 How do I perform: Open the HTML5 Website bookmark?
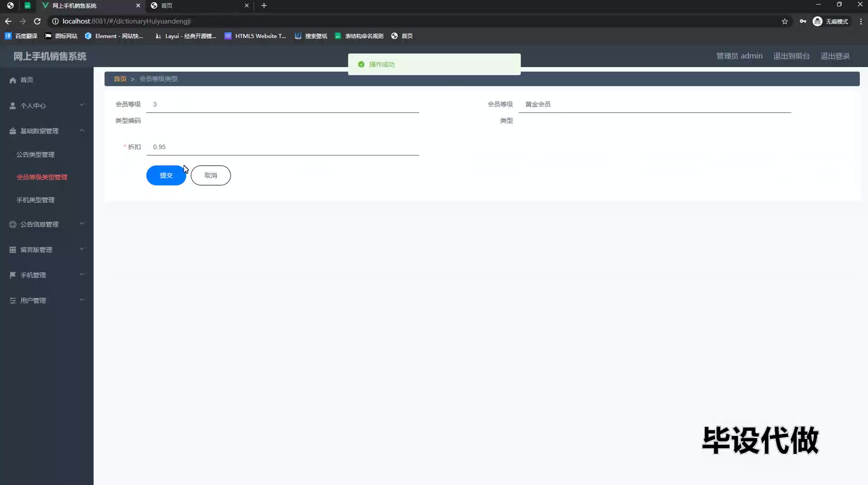point(255,36)
